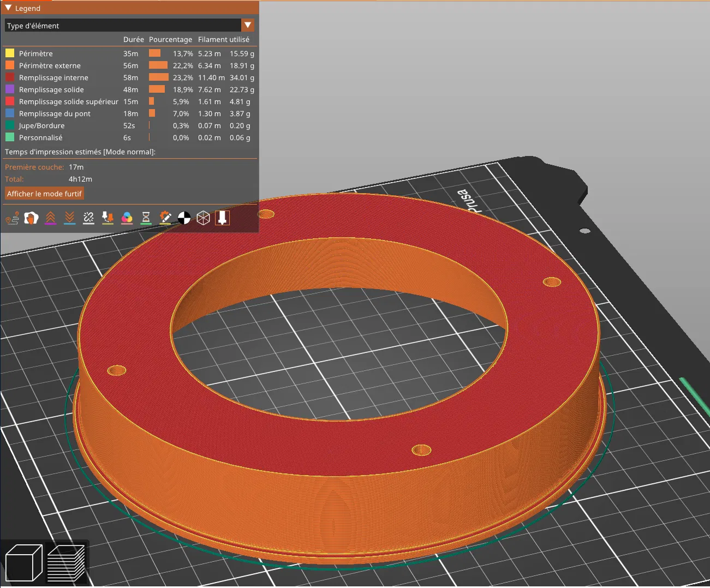Toggle wipe moves visibility icon
The height and width of the screenshot is (588, 710).
31,218
